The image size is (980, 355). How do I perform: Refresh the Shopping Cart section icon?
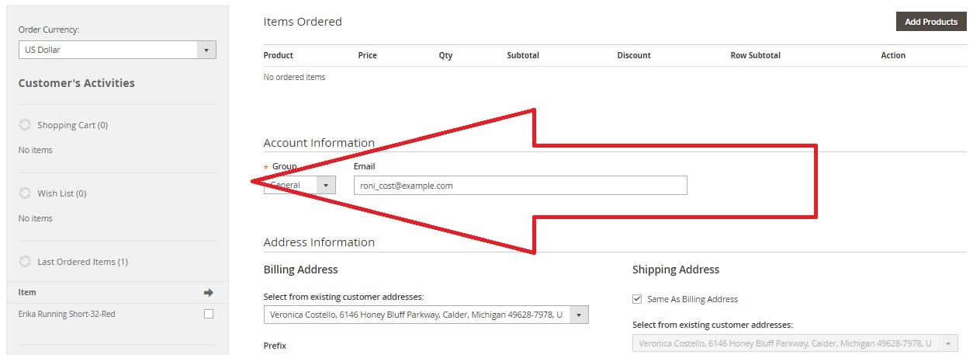25,125
